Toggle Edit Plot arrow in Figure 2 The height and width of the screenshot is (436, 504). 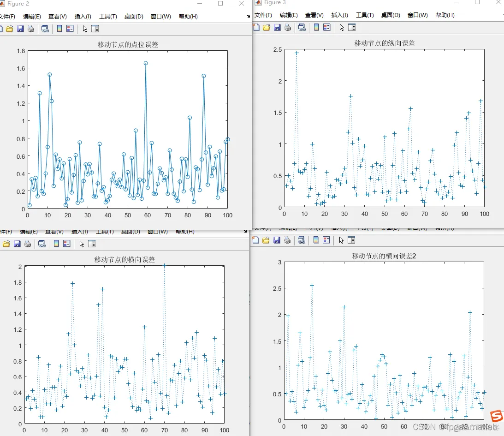pyautogui.click(x=85, y=29)
